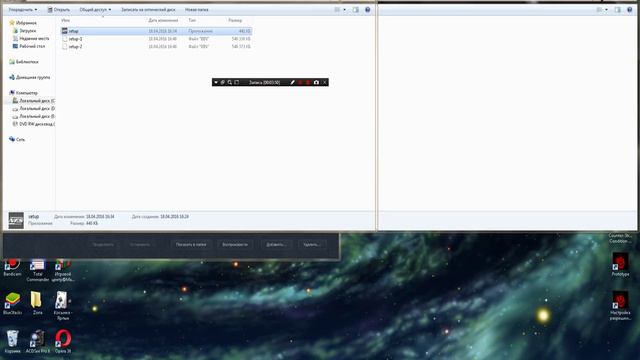Viewport: 640px width, 360px height.
Task: Select the DVD RW дисковод drive
Action: click(x=33, y=124)
